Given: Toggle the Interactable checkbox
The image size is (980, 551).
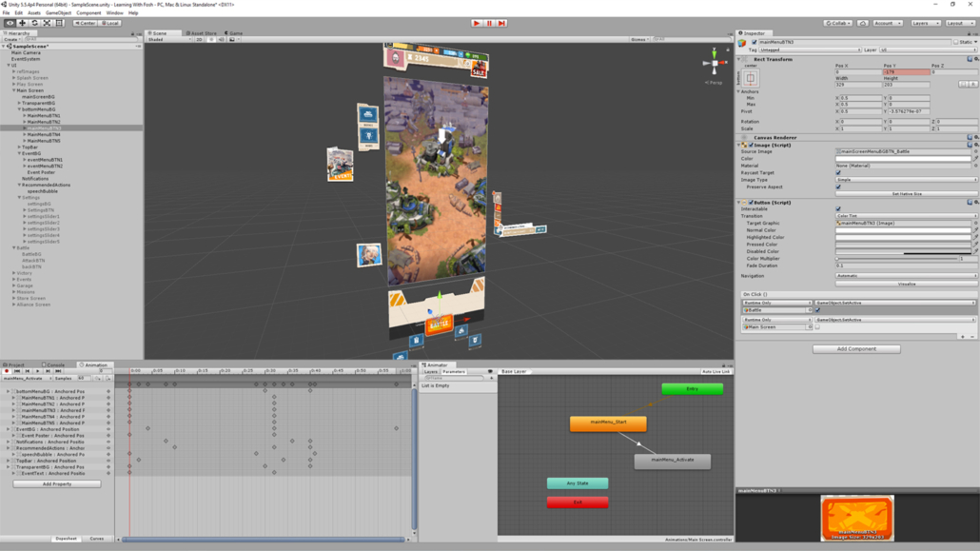Looking at the screenshot, I should coord(838,209).
